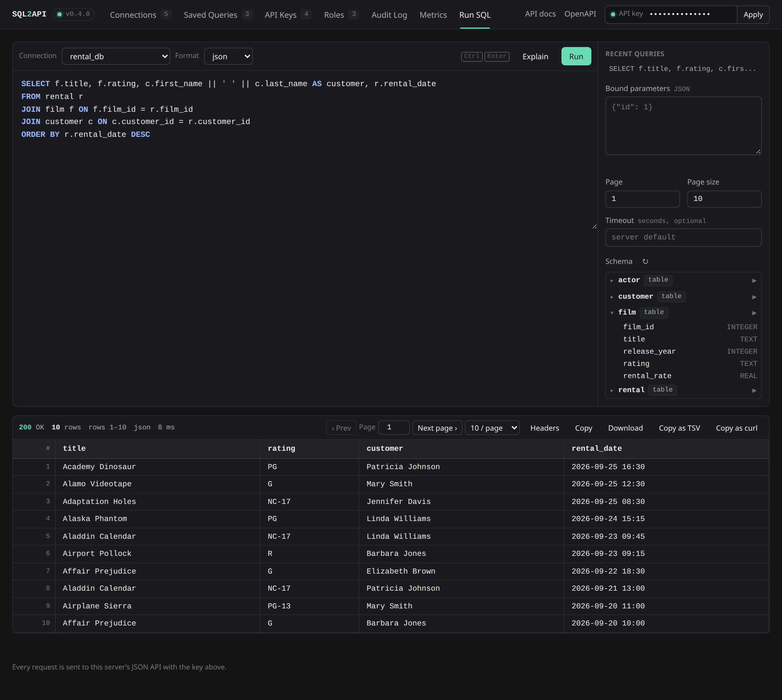The height and width of the screenshot is (700, 782).
Task: Expand the rental table node
Action: [612, 390]
